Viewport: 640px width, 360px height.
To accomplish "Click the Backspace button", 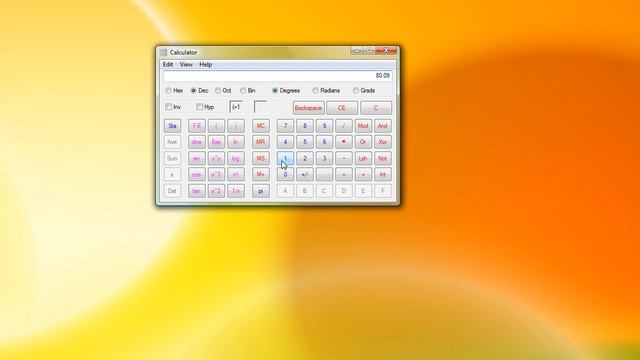I will [309, 108].
